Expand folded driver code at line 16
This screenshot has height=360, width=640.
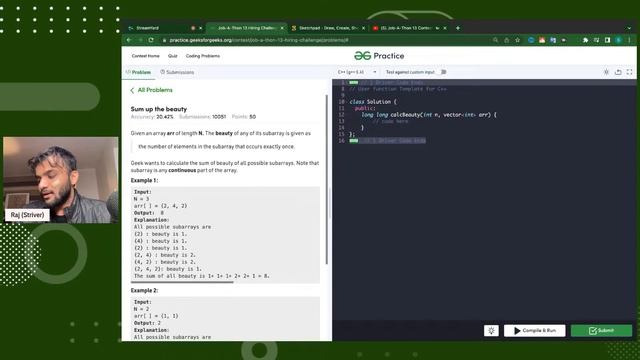[353, 141]
